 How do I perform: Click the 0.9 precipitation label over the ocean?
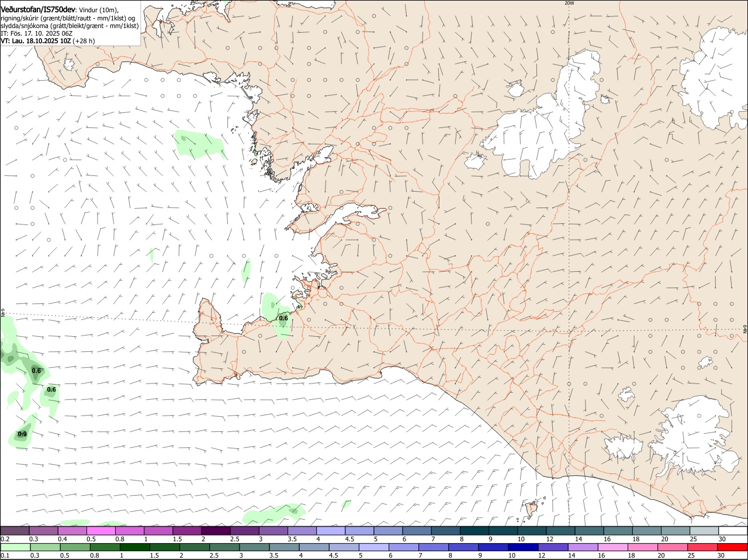(22, 434)
